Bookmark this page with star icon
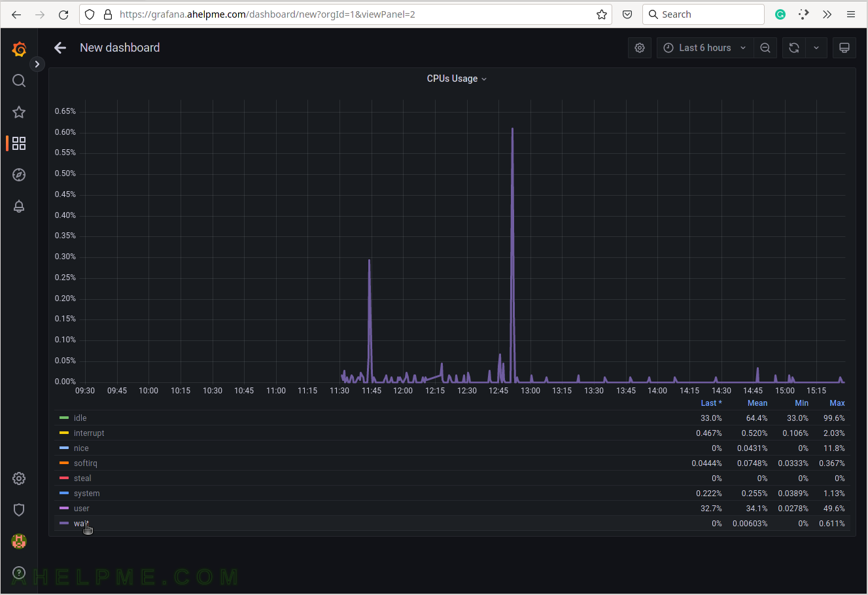Viewport: 868px width, 595px height. (x=602, y=14)
